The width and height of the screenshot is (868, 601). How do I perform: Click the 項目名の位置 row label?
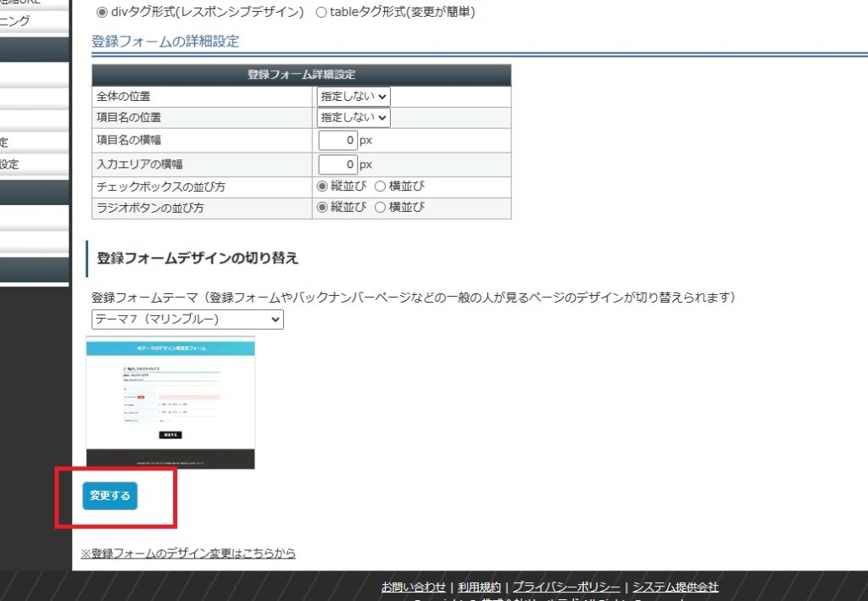tap(129, 117)
